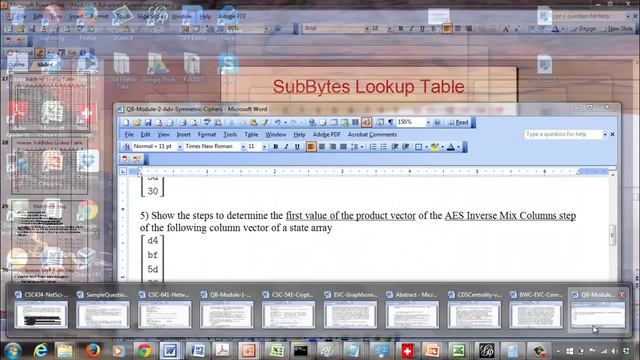The image size is (640, 360).
Task: Open the Adobe PDF menu in Word
Action: (326, 134)
